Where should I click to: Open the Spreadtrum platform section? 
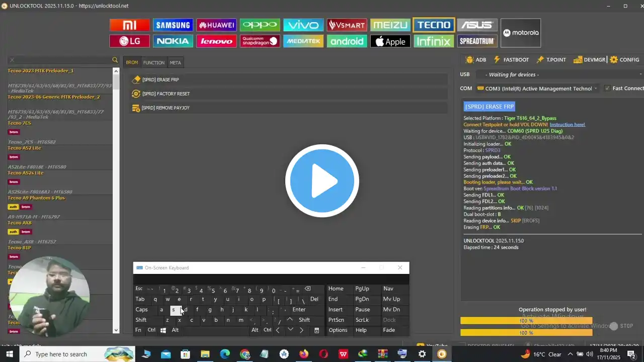477,41
